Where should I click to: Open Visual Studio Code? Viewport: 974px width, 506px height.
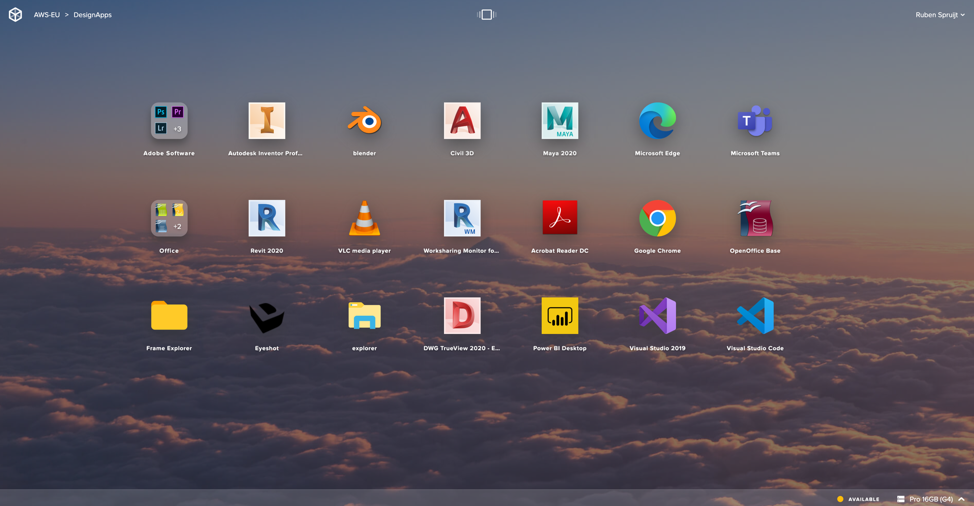755,316
